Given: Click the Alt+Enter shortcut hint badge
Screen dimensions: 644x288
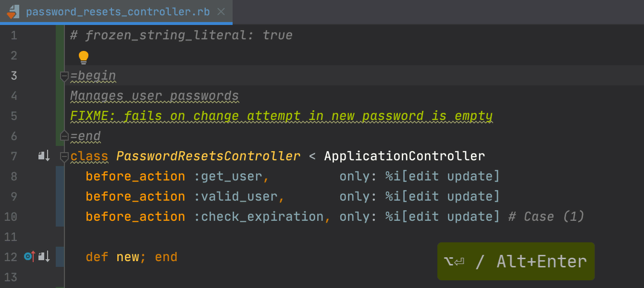Looking at the screenshot, I should [515, 262].
